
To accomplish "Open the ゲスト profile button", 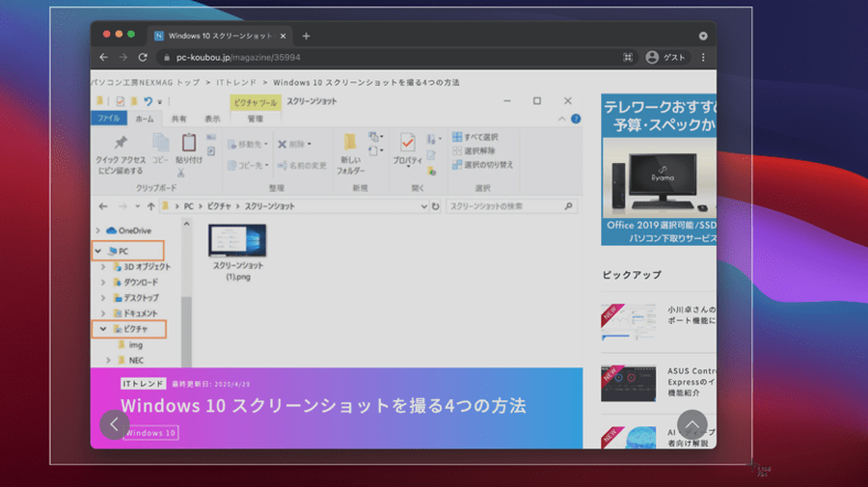I will click(665, 57).
